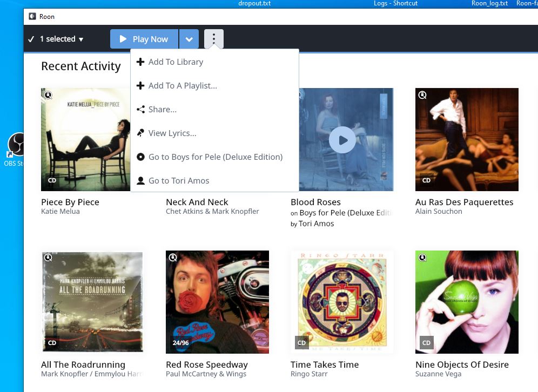Click the plus icon beside Add To A Playlist

[x=140, y=85]
